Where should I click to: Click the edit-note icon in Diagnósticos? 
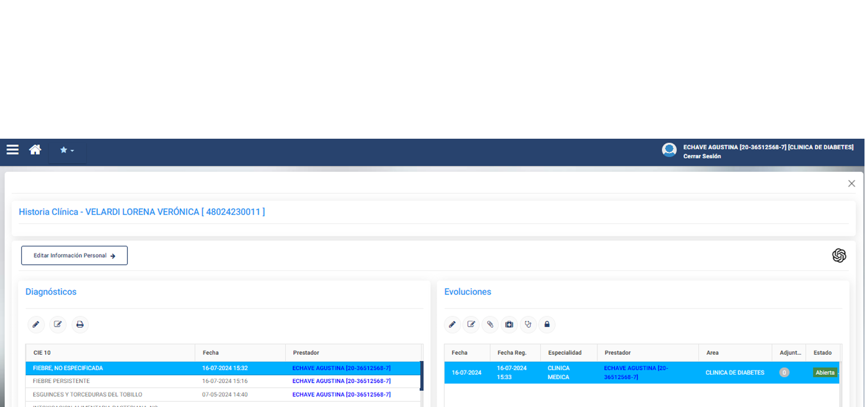pos(58,325)
